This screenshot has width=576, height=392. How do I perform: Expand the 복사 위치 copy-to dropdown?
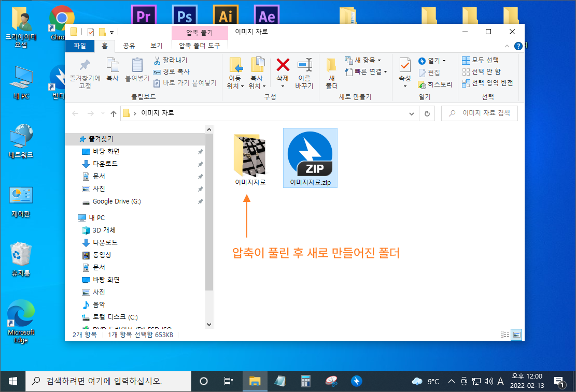[x=264, y=86]
